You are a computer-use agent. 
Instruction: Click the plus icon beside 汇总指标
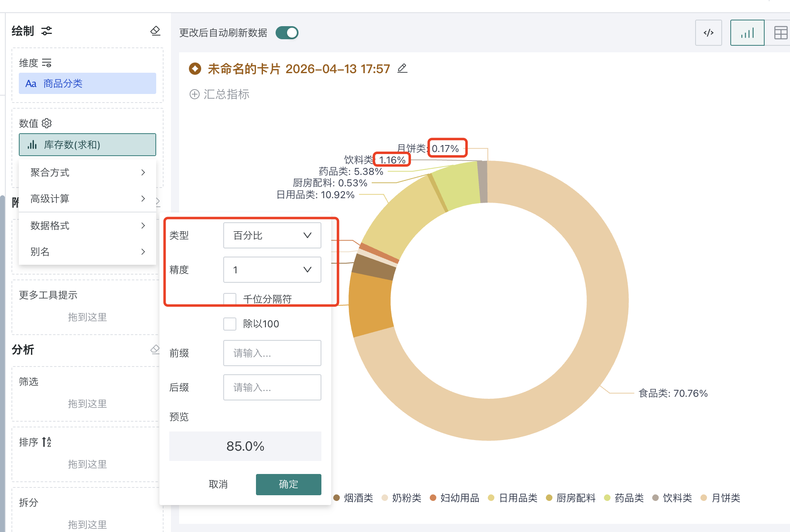[195, 94]
